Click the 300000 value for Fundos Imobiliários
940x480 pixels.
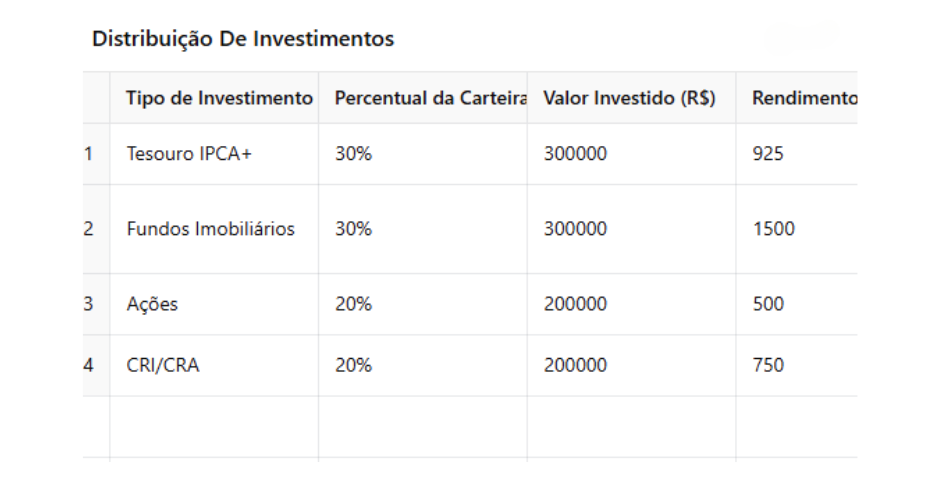pyautogui.click(x=575, y=229)
